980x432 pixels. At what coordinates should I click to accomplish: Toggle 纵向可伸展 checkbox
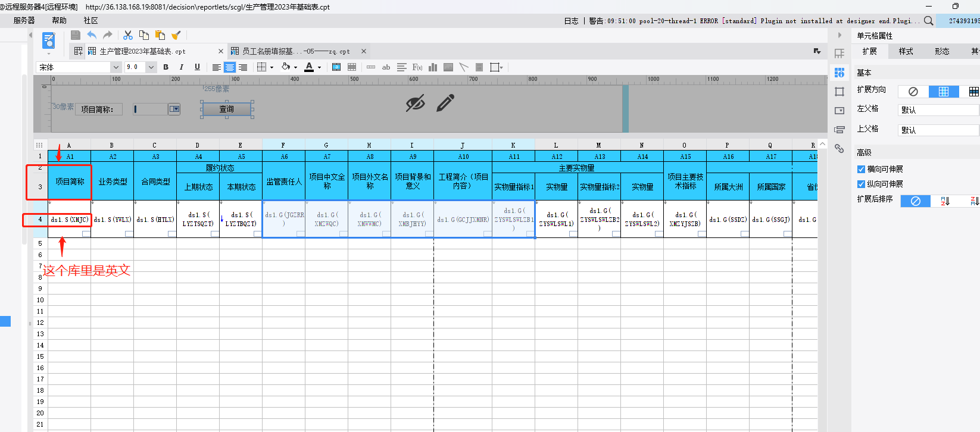click(861, 184)
